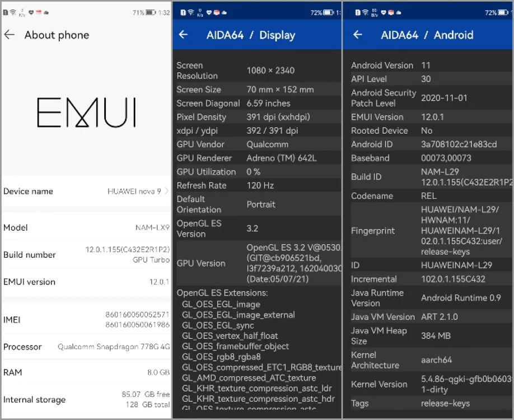
Task: Tap GPU Renderer value Adreno (TM) 642L
Action: coord(282,158)
